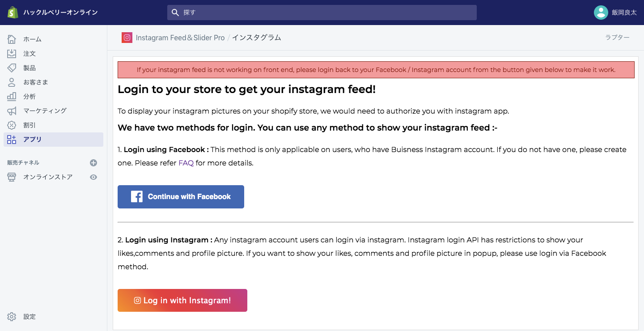Screen dimensions: 644x331
Task: Select 分析 in the sidebar
Action: [x=53, y=97]
